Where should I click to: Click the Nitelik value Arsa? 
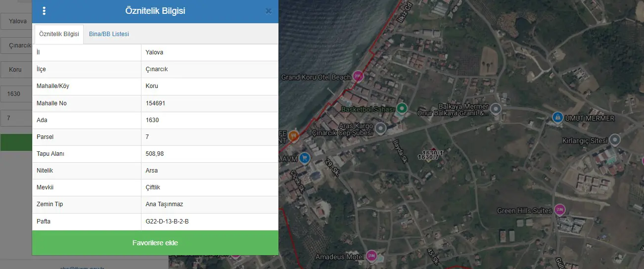[x=152, y=171]
